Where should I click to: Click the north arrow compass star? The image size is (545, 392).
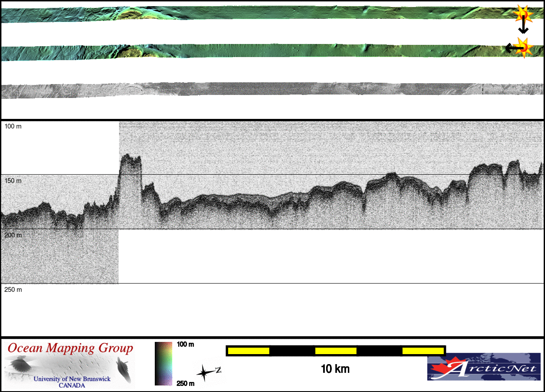(204, 373)
